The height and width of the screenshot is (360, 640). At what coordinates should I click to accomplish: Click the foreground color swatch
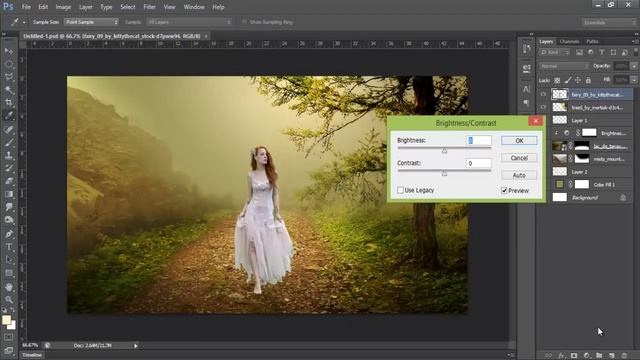point(6,320)
